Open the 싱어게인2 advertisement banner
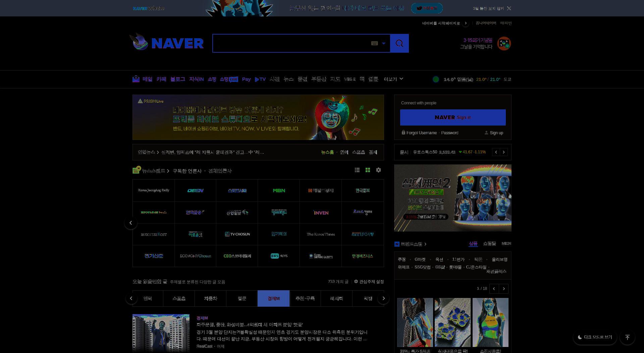 (453, 198)
